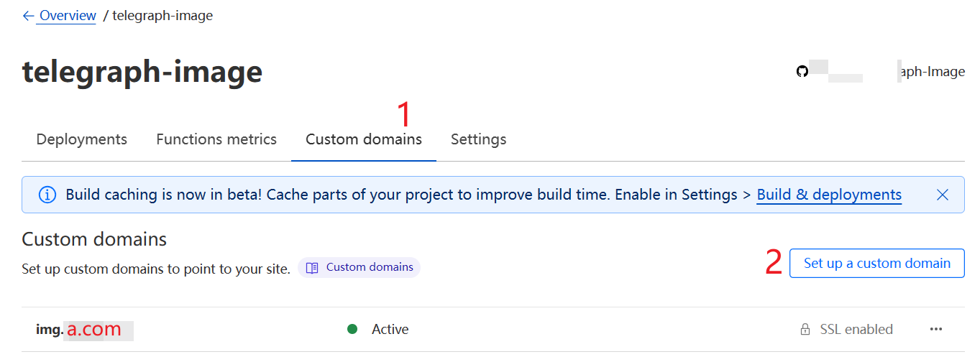This screenshot has width=980, height=362.
Task: Select the img.a.com domain entry
Action: tap(79, 330)
